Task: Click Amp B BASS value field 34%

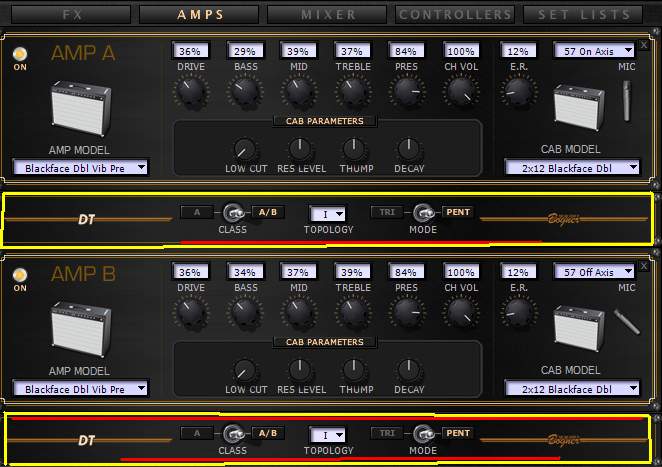Action: coord(245,272)
